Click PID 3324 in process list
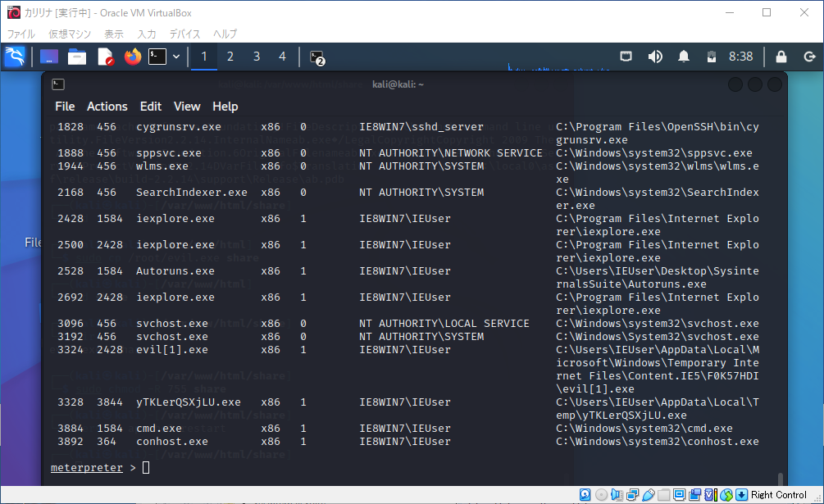 (x=71, y=350)
